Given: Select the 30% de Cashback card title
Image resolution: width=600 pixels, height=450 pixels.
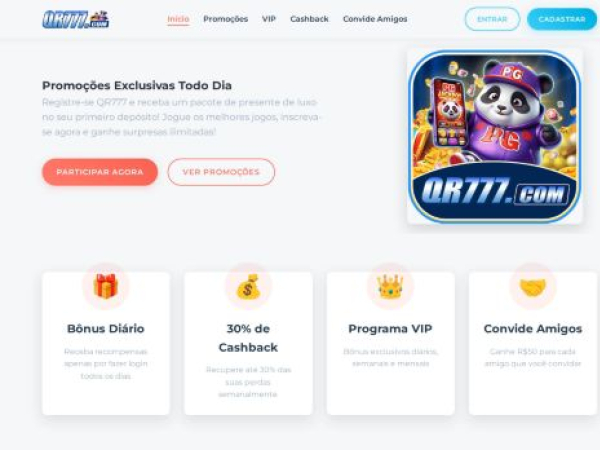Looking at the screenshot, I should [x=248, y=338].
